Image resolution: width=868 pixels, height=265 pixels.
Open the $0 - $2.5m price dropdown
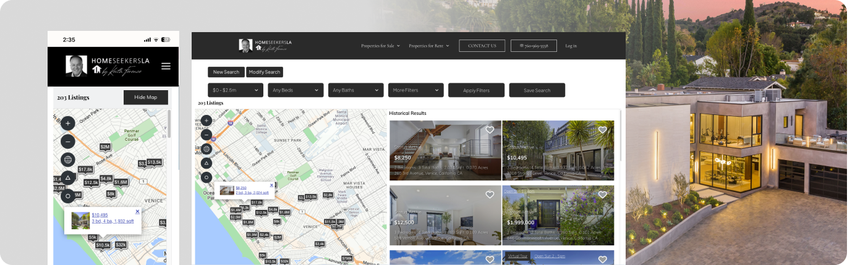(236, 90)
